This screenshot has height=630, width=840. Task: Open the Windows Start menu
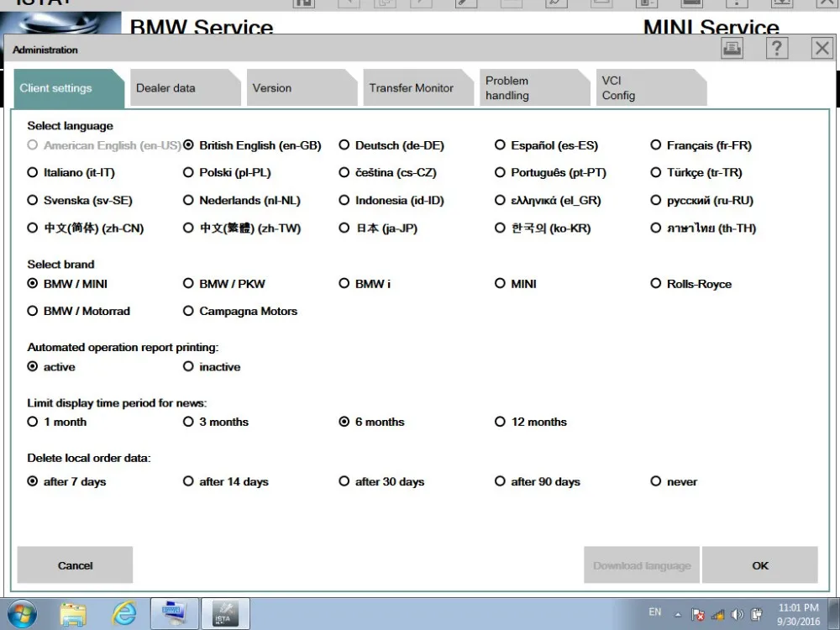click(x=23, y=615)
